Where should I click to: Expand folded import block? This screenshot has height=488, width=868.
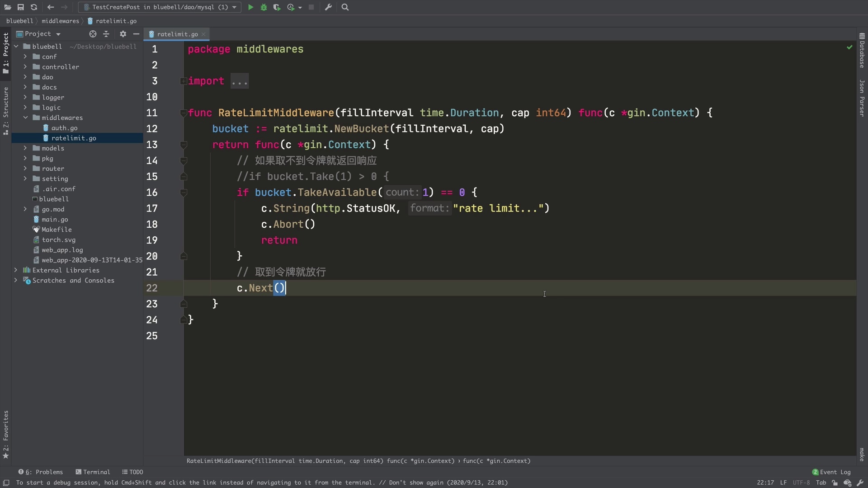click(x=184, y=81)
